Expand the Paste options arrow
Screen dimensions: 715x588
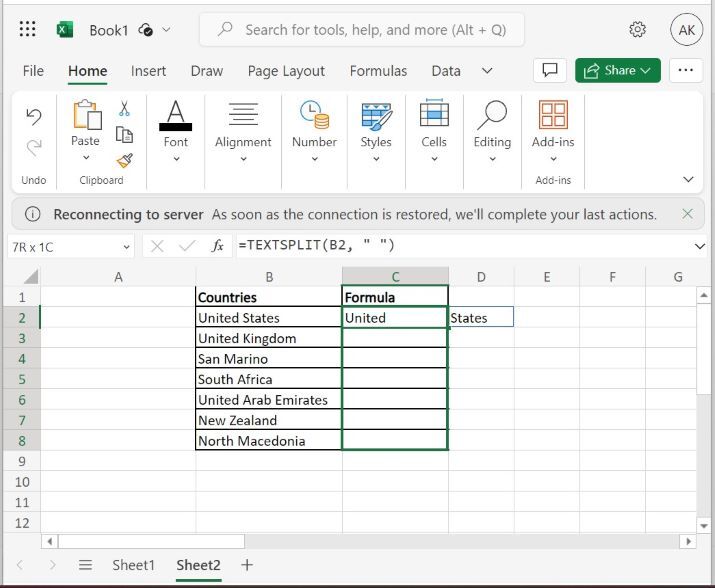coord(86,158)
